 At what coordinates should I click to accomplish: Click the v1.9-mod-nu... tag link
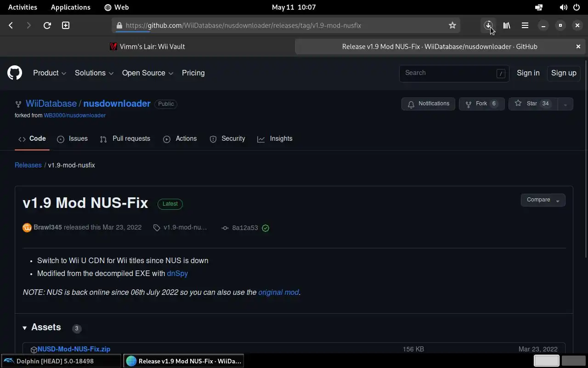pyautogui.click(x=180, y=228)
